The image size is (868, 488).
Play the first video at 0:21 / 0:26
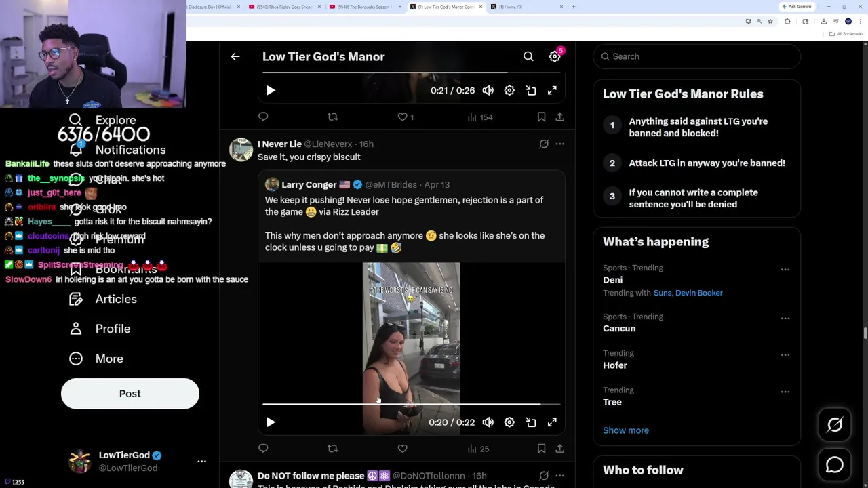(271, 90)
